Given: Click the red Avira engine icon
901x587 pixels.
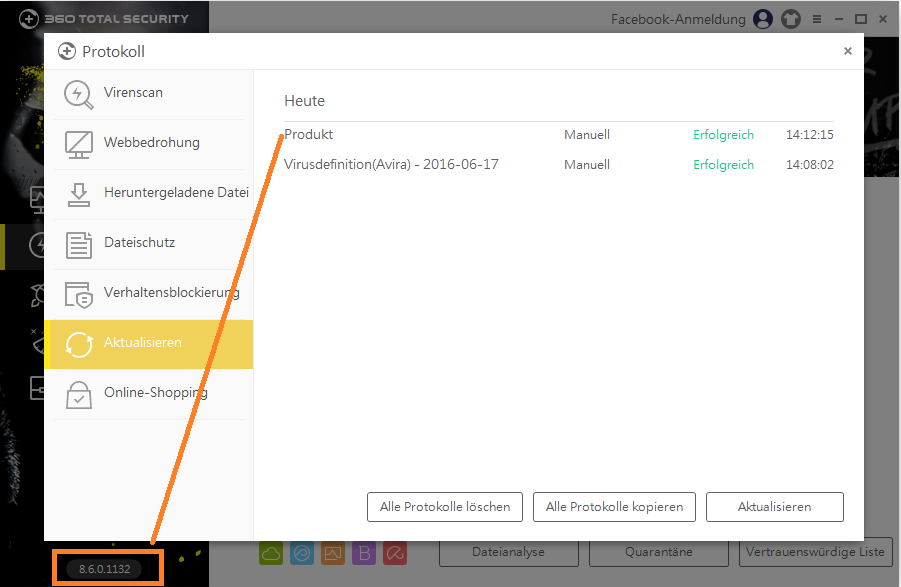Looking at the screenshot, I should [395, 553].
